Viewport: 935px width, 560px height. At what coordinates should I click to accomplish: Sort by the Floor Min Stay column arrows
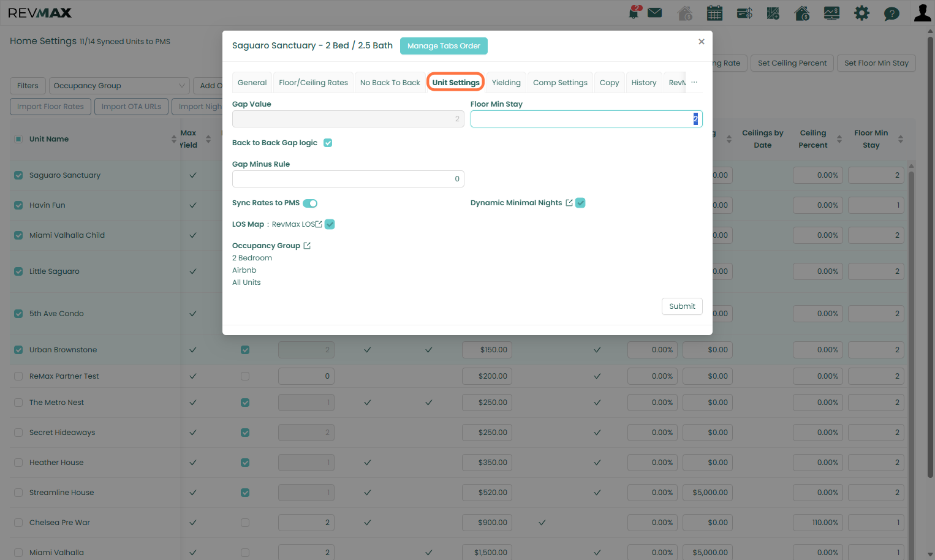coord(901,139)
